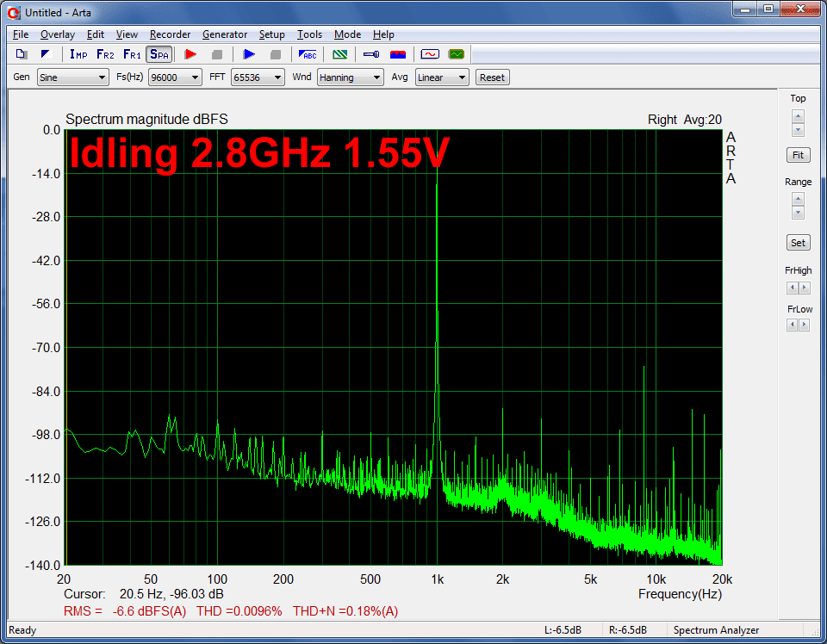The width and height of the screenshot is (827, 644).
Task: Click FrLow left arrow
Action: (793, 325)
